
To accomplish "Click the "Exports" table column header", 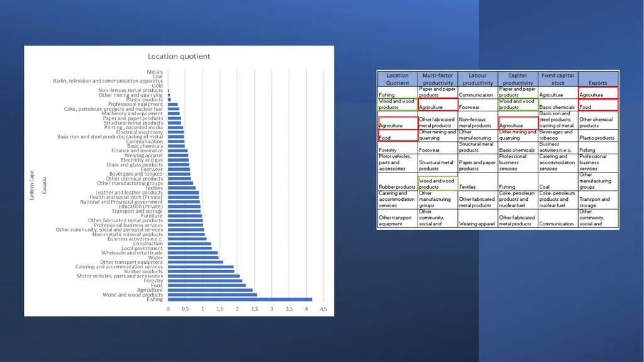I will (597, 79).
